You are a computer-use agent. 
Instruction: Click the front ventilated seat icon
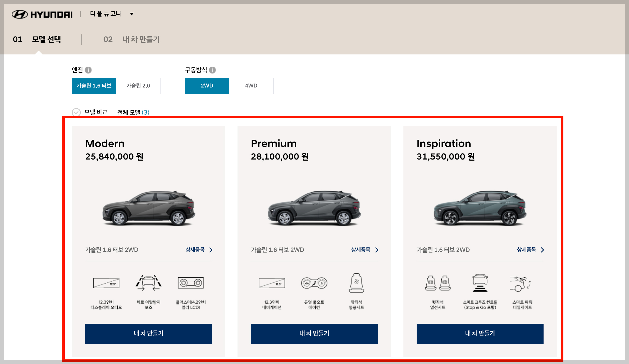[x=356, y=283]
